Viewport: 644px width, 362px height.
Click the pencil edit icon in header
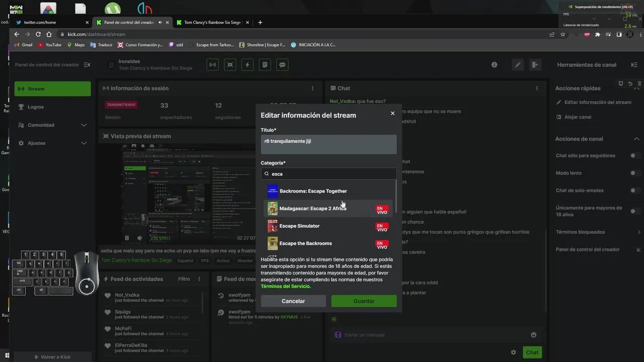coord(517,65)
